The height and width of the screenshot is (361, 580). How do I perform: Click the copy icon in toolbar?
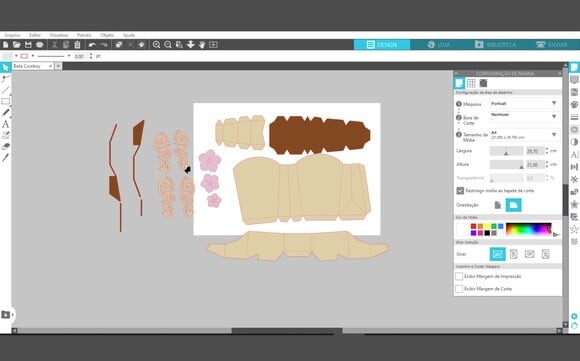pos(66,45)
